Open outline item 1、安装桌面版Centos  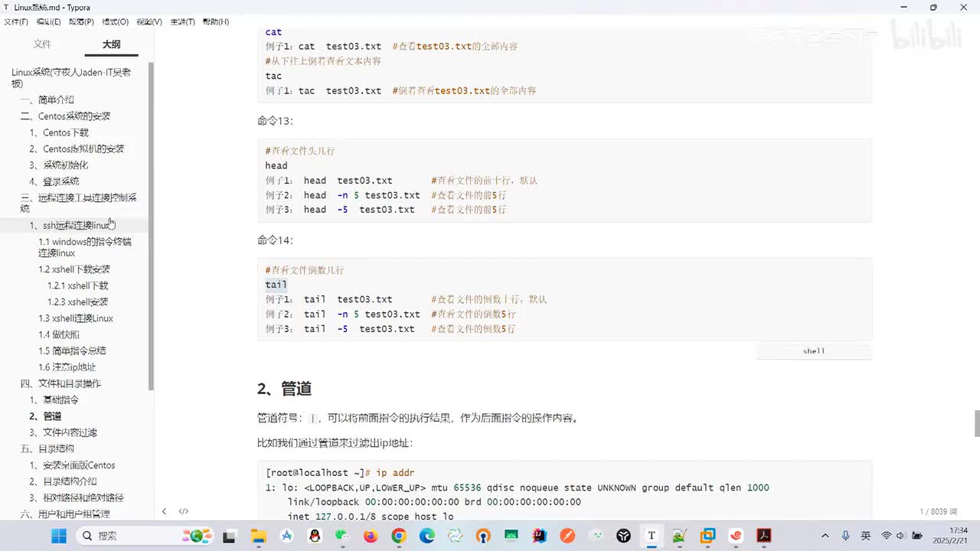click(72, 465)
